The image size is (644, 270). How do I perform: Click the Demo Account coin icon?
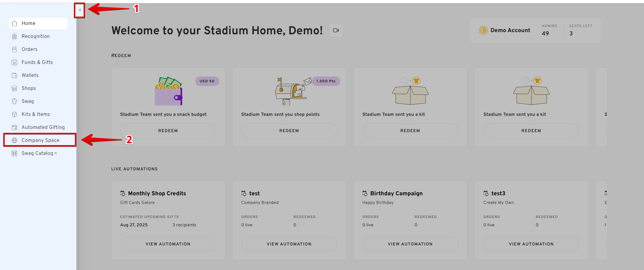[x=483, y=30]
